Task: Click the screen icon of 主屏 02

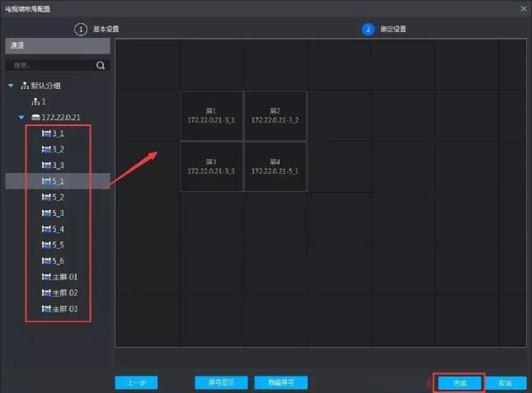Action: pos(46,292)
